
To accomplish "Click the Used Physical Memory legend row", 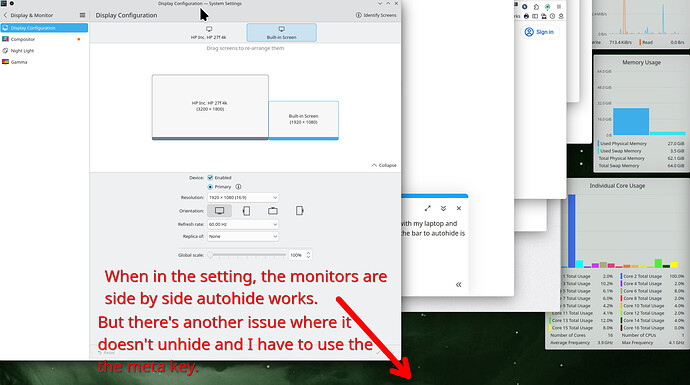I will point(641,143).
